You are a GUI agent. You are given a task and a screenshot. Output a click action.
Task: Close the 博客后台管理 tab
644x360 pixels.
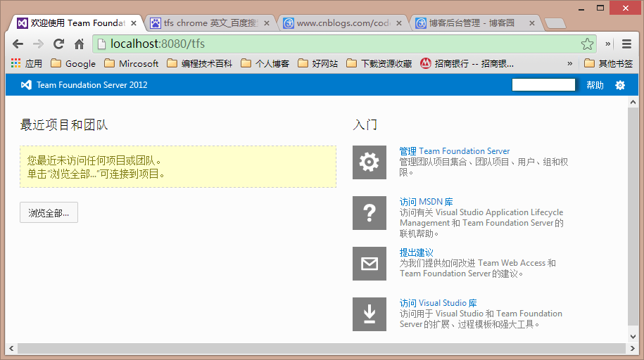point(532,23)
